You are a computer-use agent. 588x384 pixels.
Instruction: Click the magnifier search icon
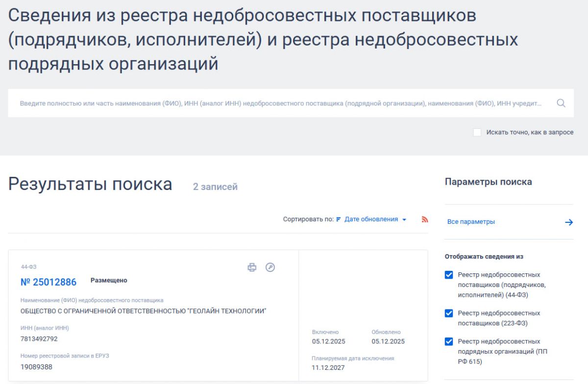[x=561, y=103]
